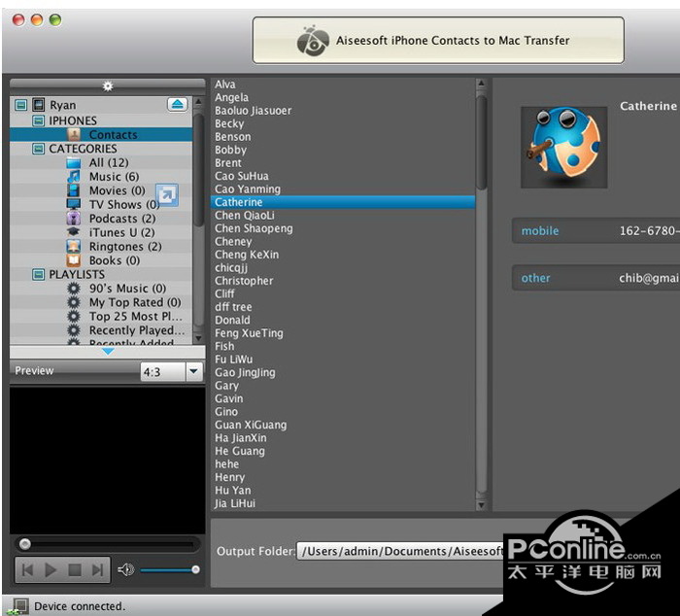
Task: Open the 4:3 aspect ratio dropdown
Action: 192,371
